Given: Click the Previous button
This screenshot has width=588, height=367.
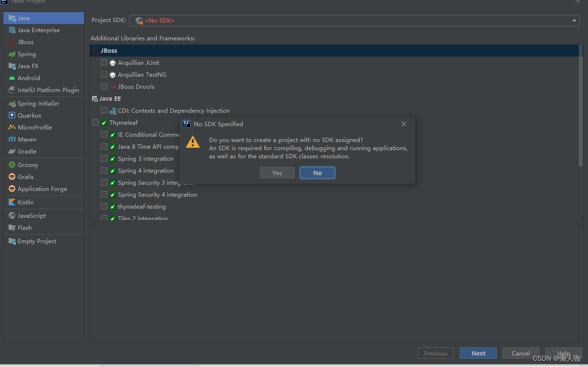Looking at the screenshot, I should coord(435,353).
